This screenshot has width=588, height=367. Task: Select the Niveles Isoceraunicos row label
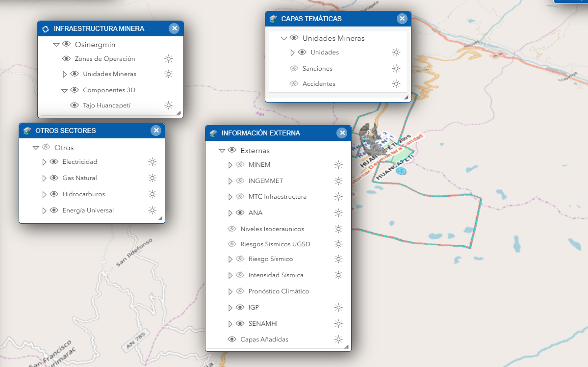tap(272, 229)
